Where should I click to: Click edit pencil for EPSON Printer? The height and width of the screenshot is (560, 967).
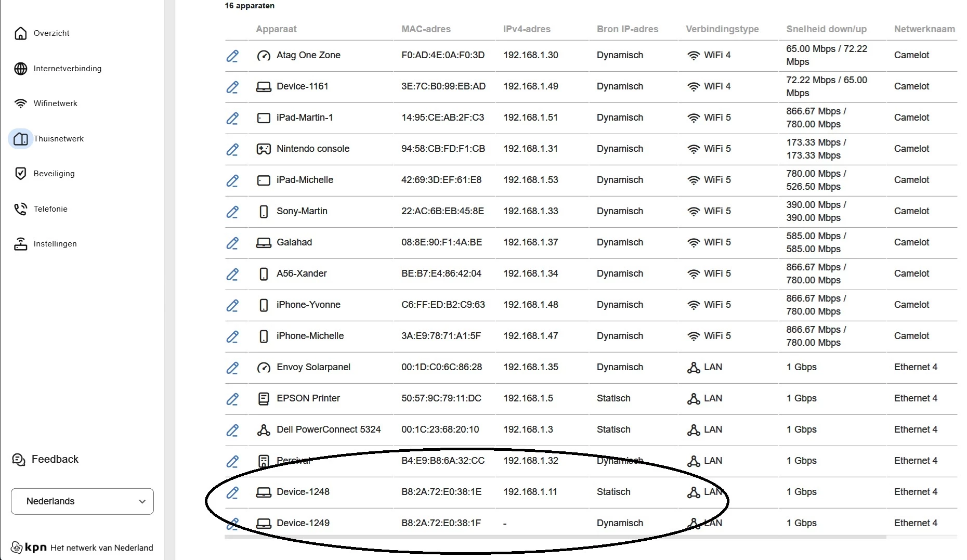click(x=232, y=399)
